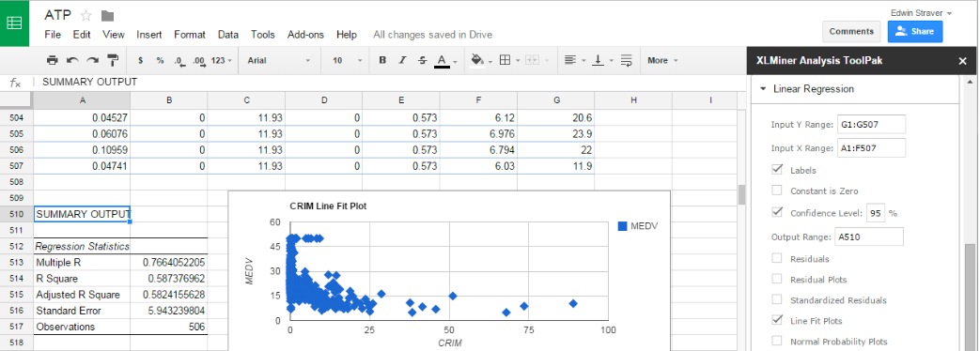The image size is (980, 351).
Task: Open the font size 10 dropdown
Action: point(347,61)
